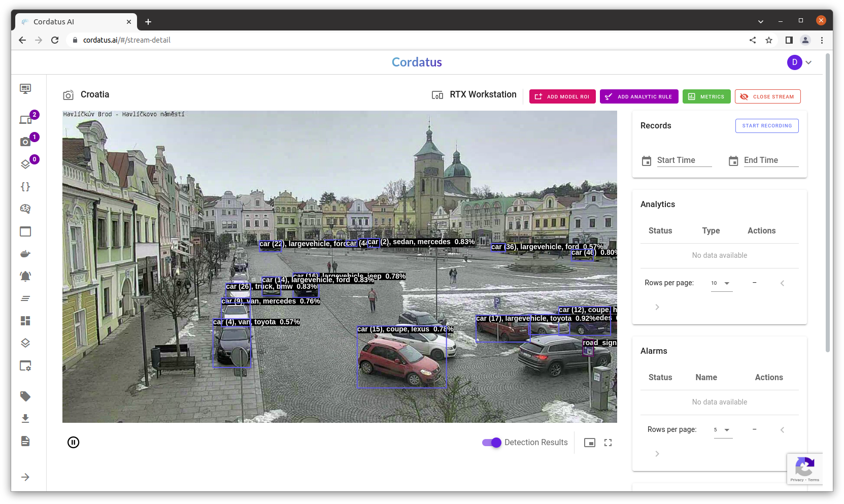This screenshot has height=504, width=844.
Task: Open the alarm bell sidebar icon
Action: pyautogui.click(x=25, y=276)
